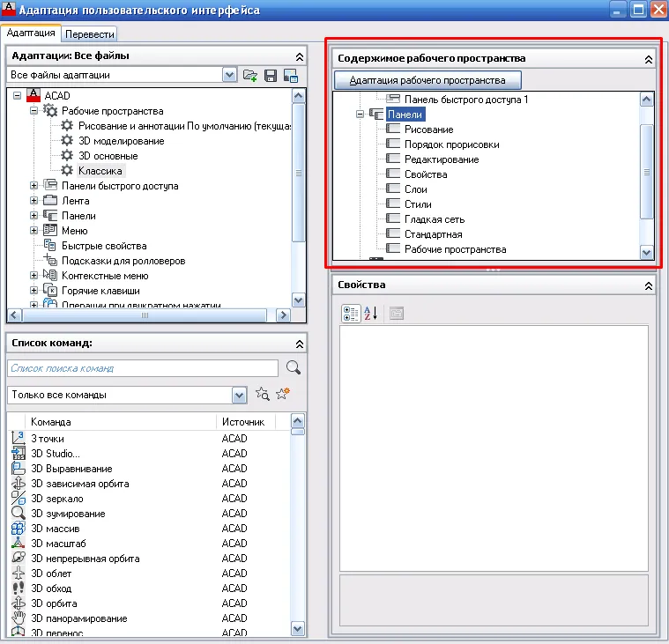Viewport: 669px width, 644px height.
Task: Click the customization tree scroll-right arrow
Action: click(282, 315)
